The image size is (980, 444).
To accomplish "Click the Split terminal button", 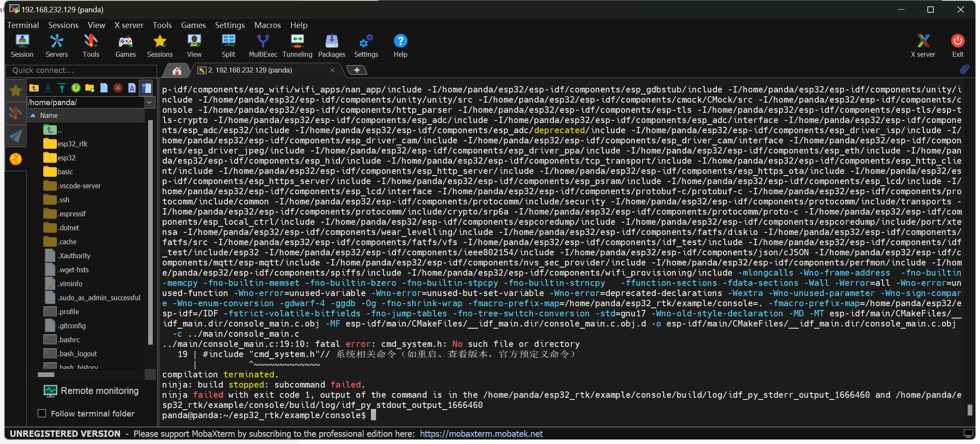I will pos(228,46).
